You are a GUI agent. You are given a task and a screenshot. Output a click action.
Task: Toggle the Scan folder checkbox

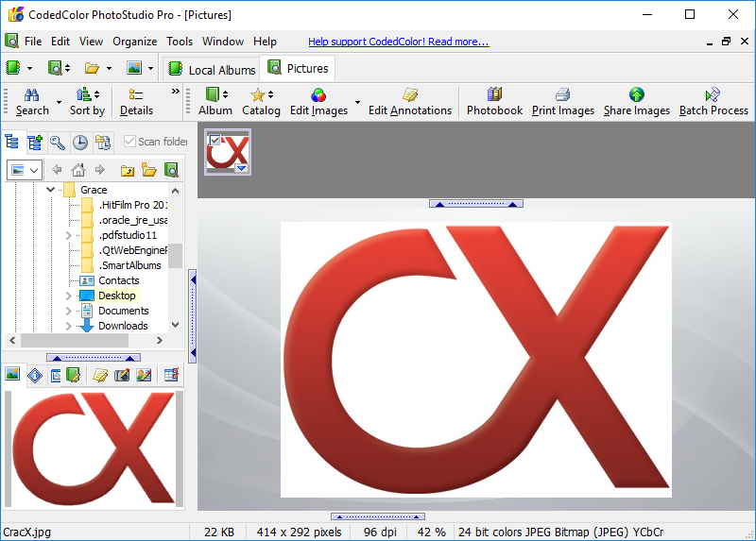pyautogui.click(x=129, y=142)
